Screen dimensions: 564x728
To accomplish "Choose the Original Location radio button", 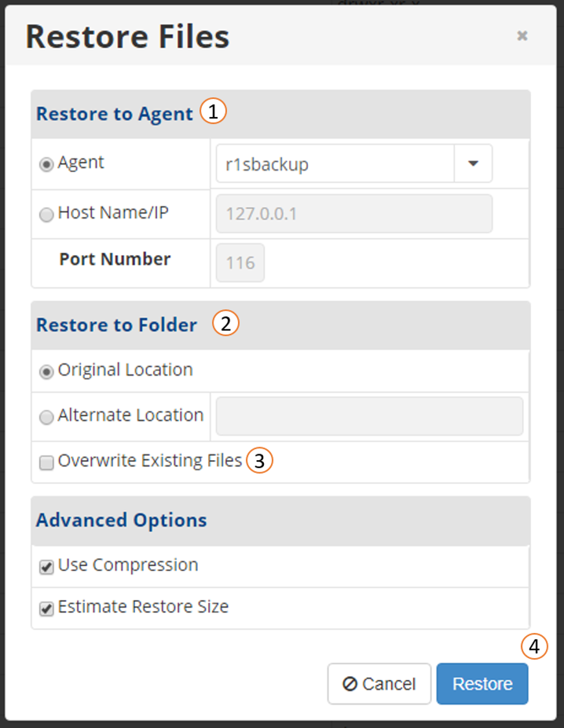I will pyautogui.click(x=47, y=371).
